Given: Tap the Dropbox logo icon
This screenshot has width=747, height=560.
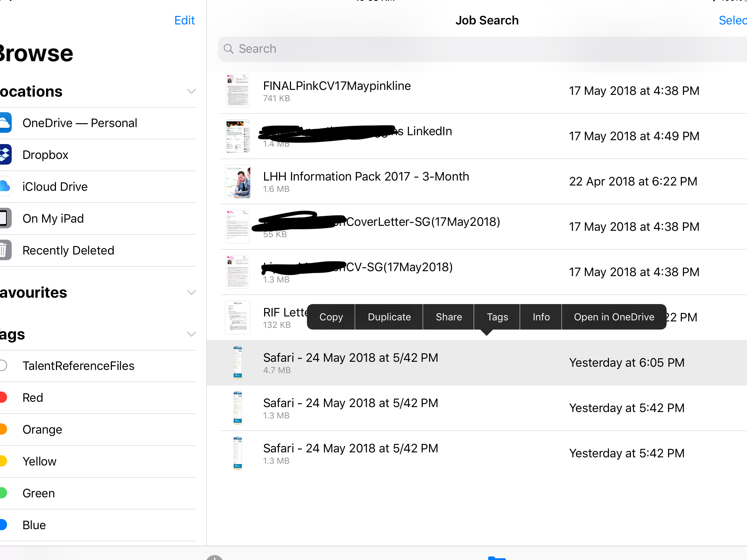Looking at the screenshot, I should (x=5, y=155).
